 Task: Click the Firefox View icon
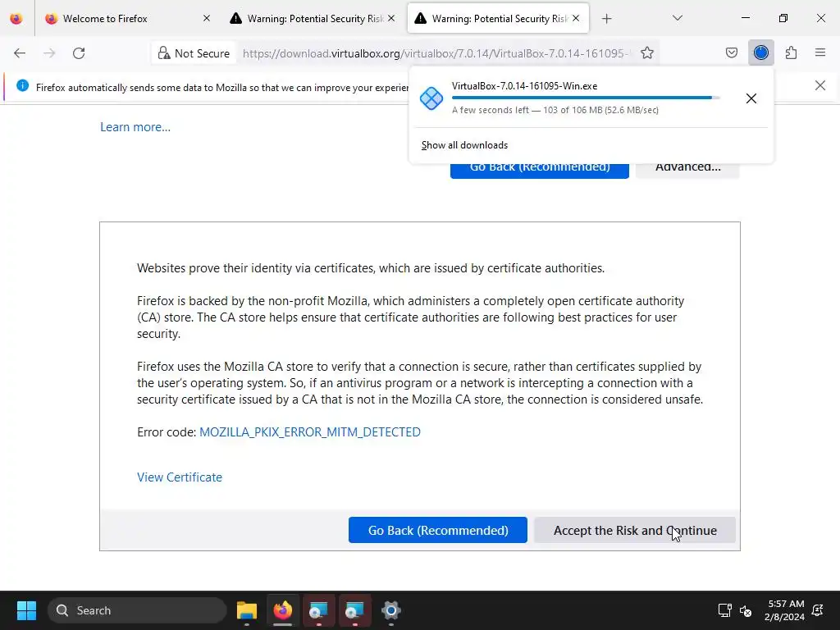click(x=16, y=19)
